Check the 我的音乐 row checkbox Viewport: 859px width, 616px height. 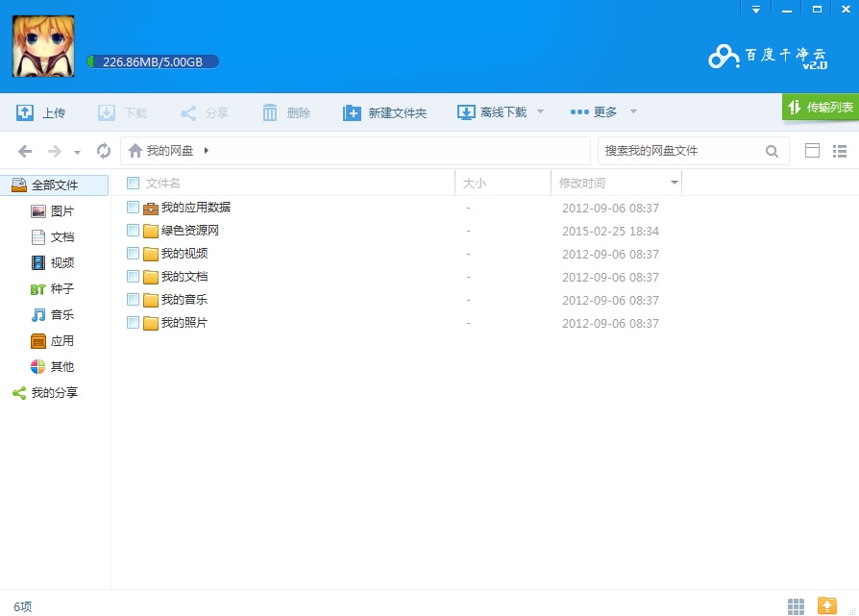click(133, 299)
